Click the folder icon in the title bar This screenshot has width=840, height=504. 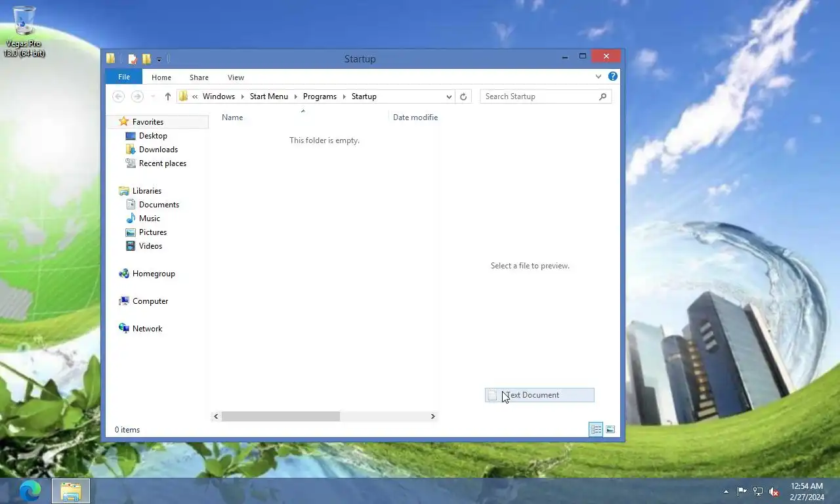pos(111,58)
